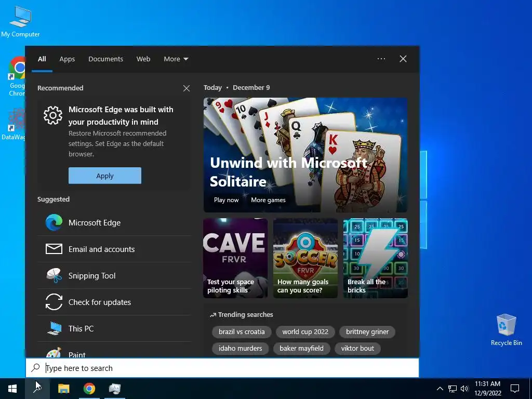Dismiss the Recommended section
This screenshot has height=399, width=532.
tap(187, 88)
